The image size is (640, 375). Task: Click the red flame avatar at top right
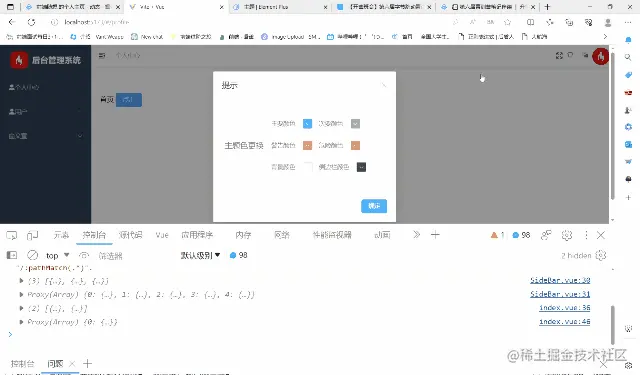coord(600,56)
